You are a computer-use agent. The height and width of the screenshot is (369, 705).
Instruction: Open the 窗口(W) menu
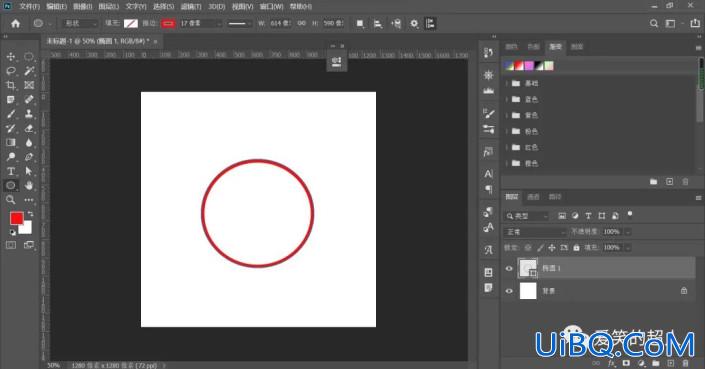[x=272, y=6]
